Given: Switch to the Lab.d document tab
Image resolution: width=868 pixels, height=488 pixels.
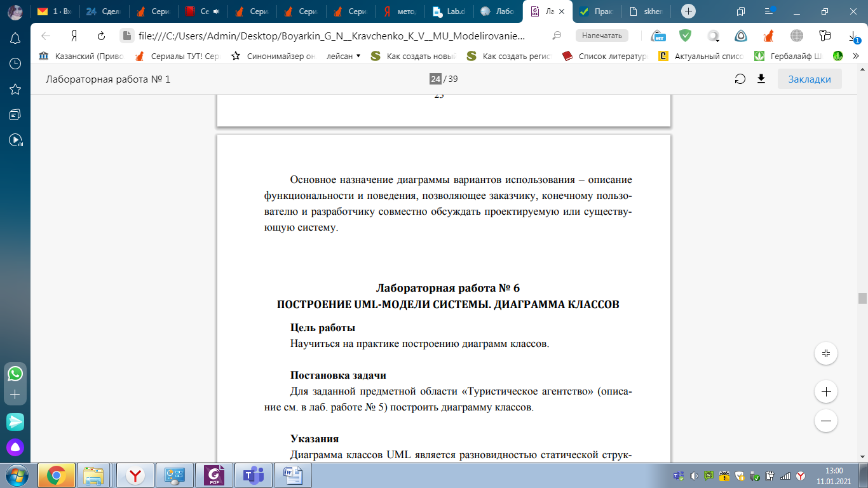Looking at the screenshot, I should tap(450, 11).
